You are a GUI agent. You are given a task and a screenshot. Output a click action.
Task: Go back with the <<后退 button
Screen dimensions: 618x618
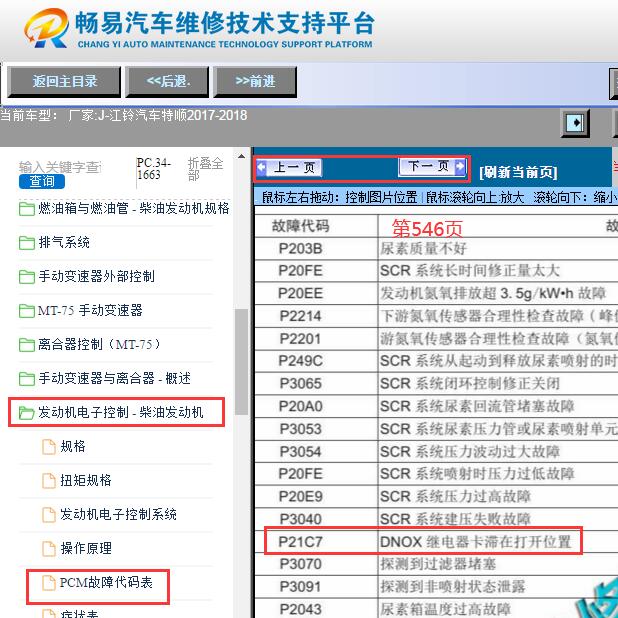[x=168, y=82]
